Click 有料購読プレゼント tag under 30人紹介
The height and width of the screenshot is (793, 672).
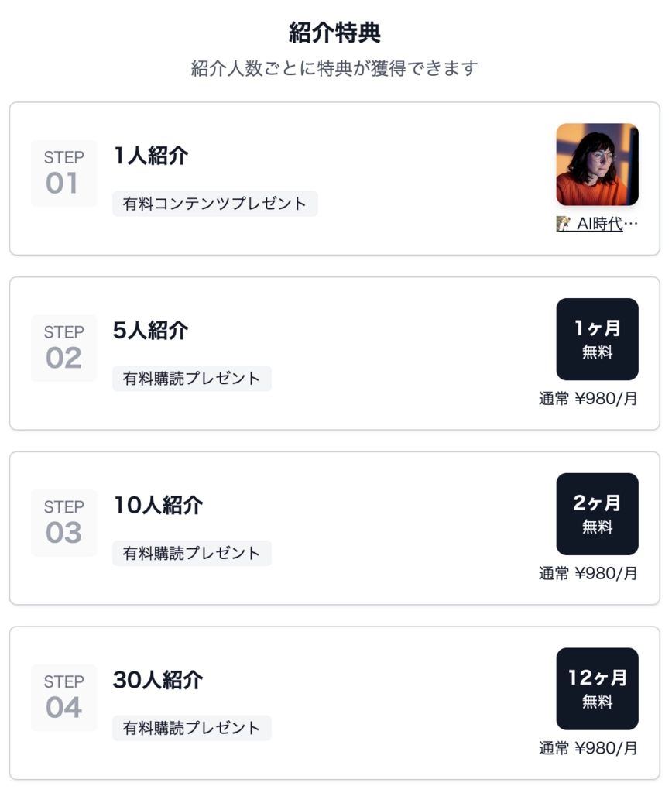pyautogui.click(x=192, y=728)
